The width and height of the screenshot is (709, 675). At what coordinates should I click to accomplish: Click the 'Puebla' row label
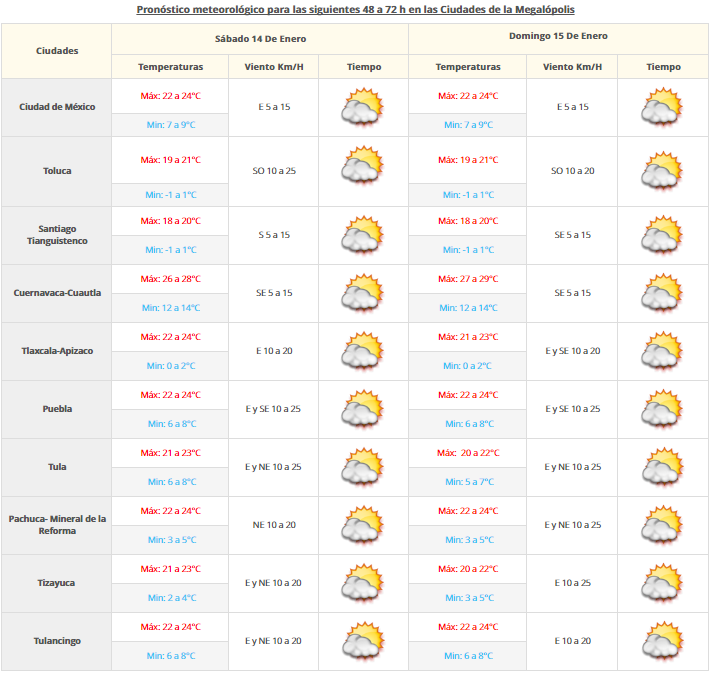pyautogui.click(x=57, y=409)
